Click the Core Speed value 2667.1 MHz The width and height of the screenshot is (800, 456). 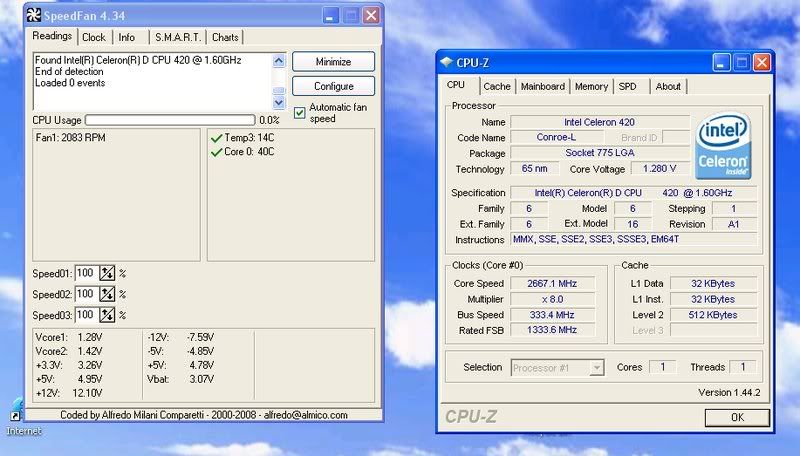click(x=553, y=284)
